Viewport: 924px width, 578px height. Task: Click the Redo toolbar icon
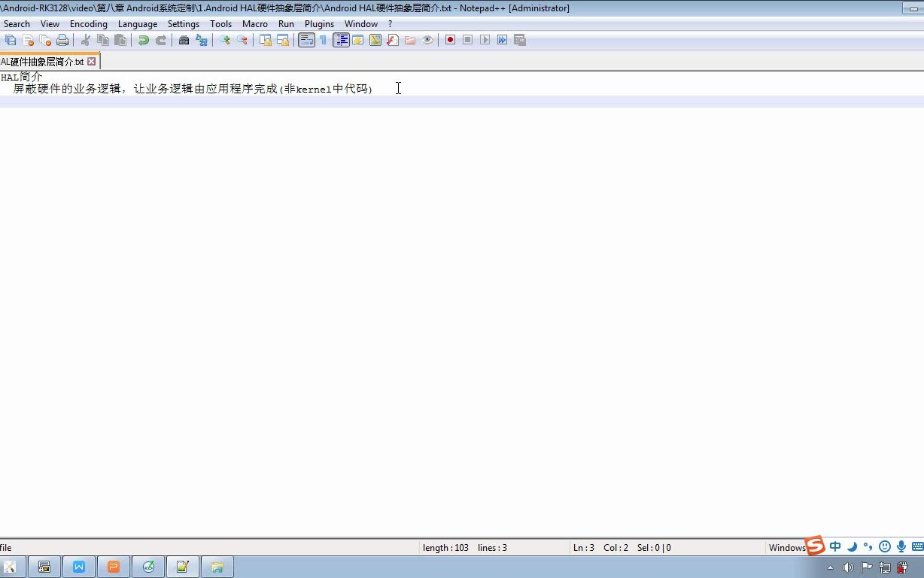160,40
